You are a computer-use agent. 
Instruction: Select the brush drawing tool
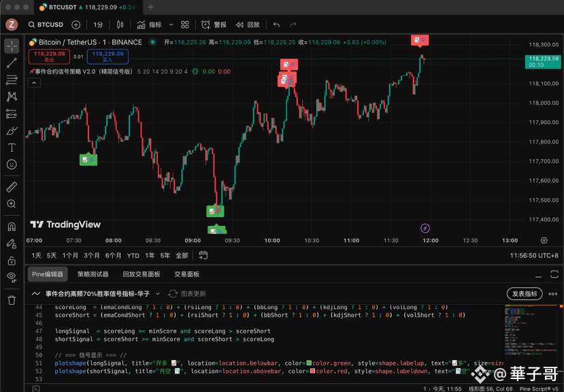12,131
